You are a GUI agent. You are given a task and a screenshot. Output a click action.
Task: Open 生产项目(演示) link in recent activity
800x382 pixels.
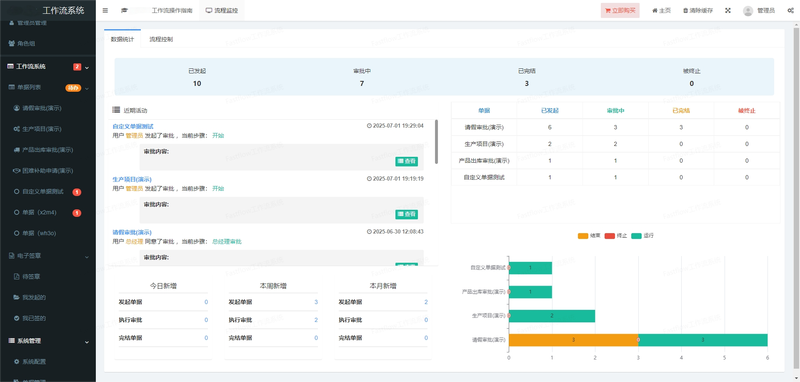[x=132, y=179]
